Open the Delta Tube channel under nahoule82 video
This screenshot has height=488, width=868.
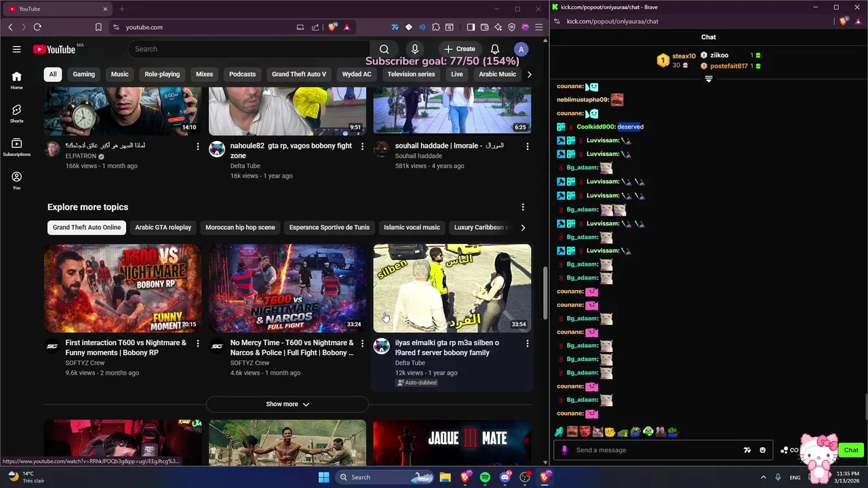[245, 165]
